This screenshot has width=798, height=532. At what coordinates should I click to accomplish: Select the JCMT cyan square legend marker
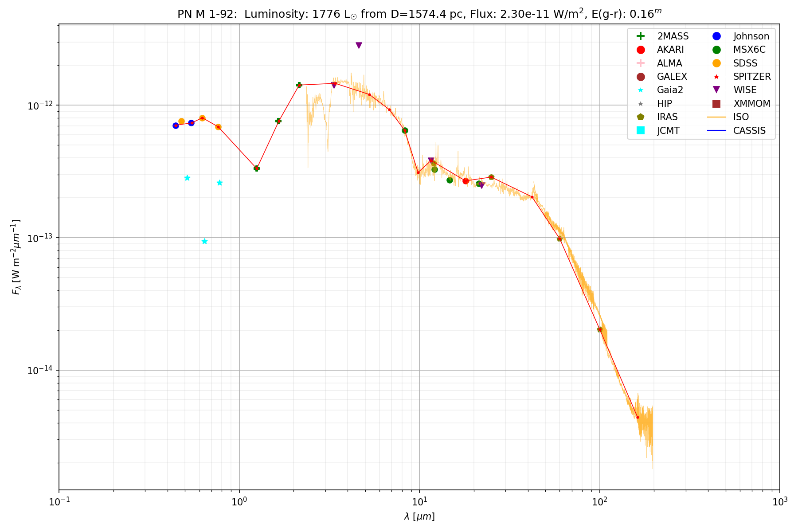640,130
